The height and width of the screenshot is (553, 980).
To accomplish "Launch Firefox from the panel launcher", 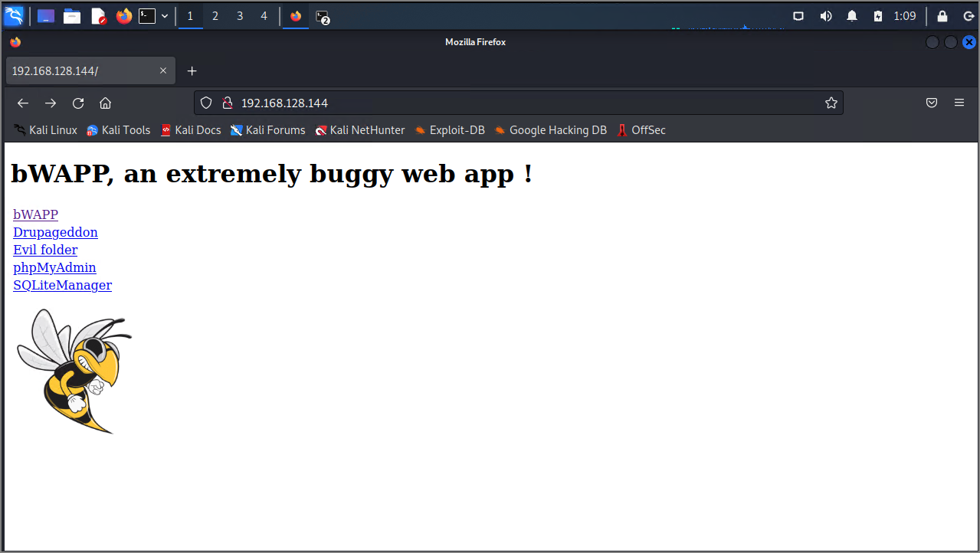I will 124,15.
